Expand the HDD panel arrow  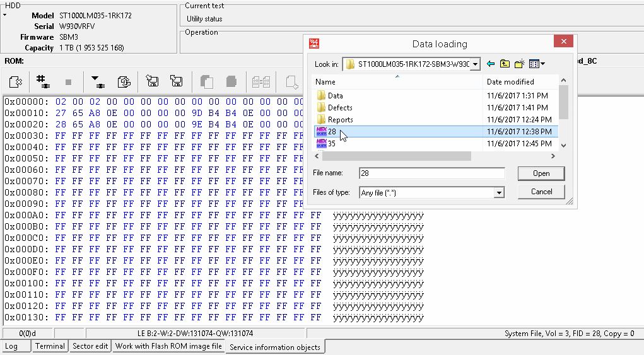(5, 15)
